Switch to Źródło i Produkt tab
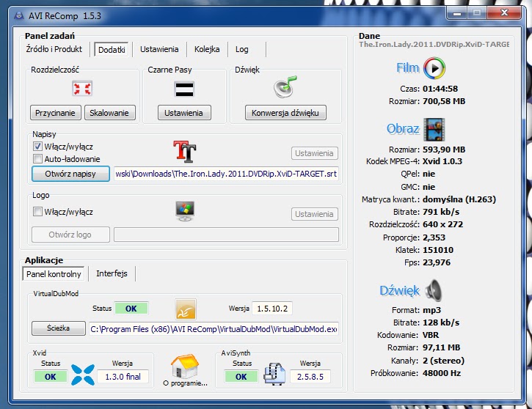Viewport: 532px width, 409px height. [54, 49]
